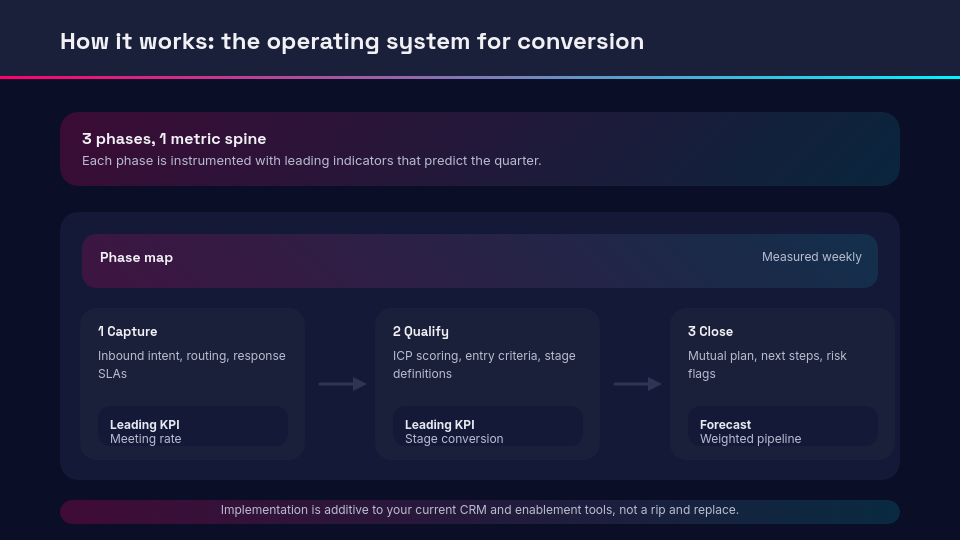Viewport: 960px width, 540px height.
Task: Select the "Phase map" label
Action: click(x=136, y=257)
